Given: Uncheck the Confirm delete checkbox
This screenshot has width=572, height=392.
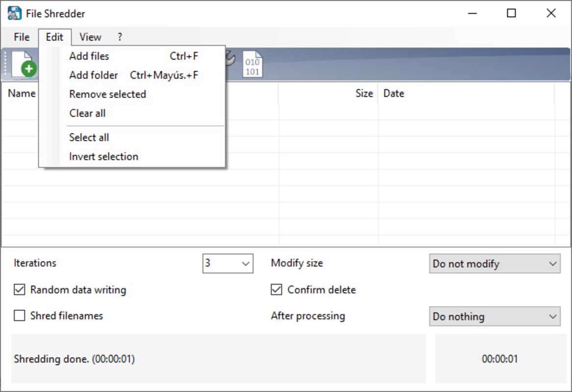Looking at the screenshot, I should pos(277,290).
